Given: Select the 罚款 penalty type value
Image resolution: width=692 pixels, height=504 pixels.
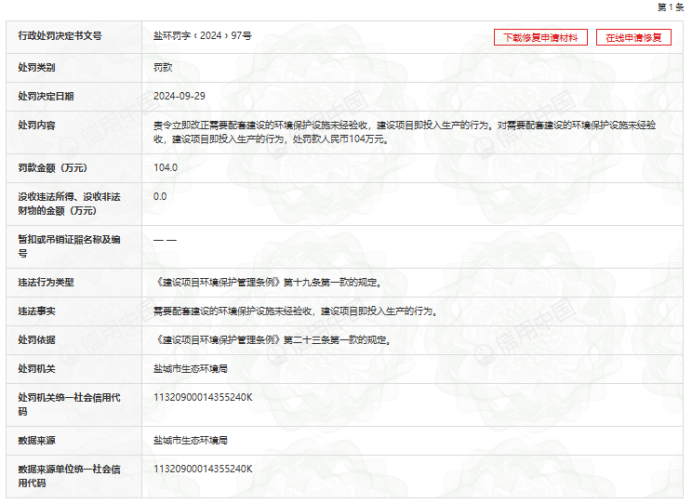Looking at the screenshot, I should [163, 68].
